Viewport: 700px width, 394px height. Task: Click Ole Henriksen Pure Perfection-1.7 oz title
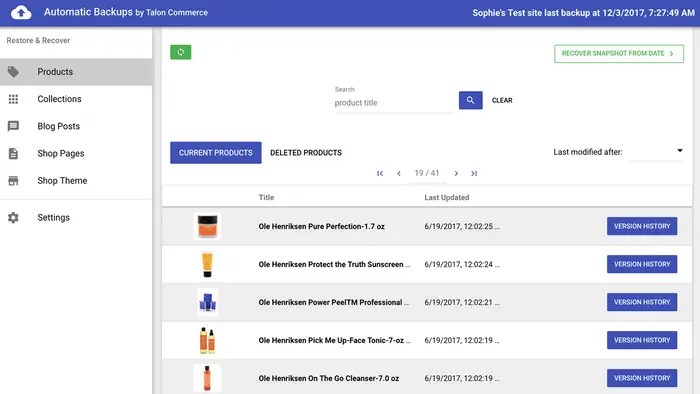[321, 226]
